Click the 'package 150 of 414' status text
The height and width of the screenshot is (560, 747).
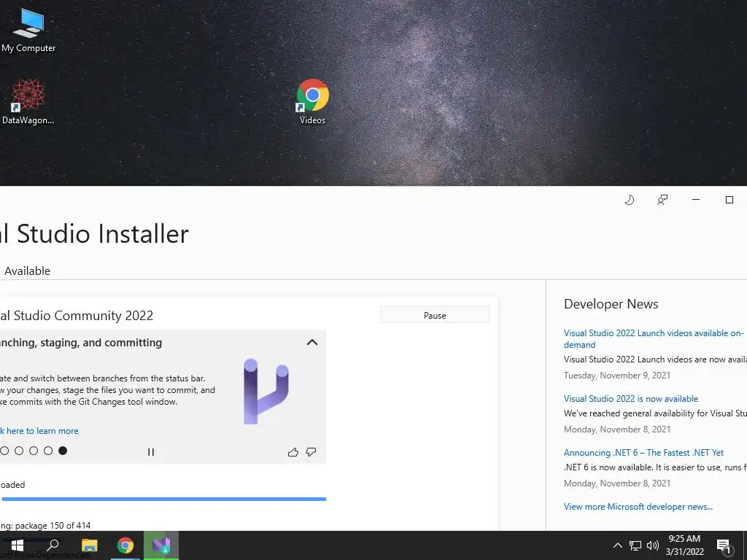click(x=53, y=526)
